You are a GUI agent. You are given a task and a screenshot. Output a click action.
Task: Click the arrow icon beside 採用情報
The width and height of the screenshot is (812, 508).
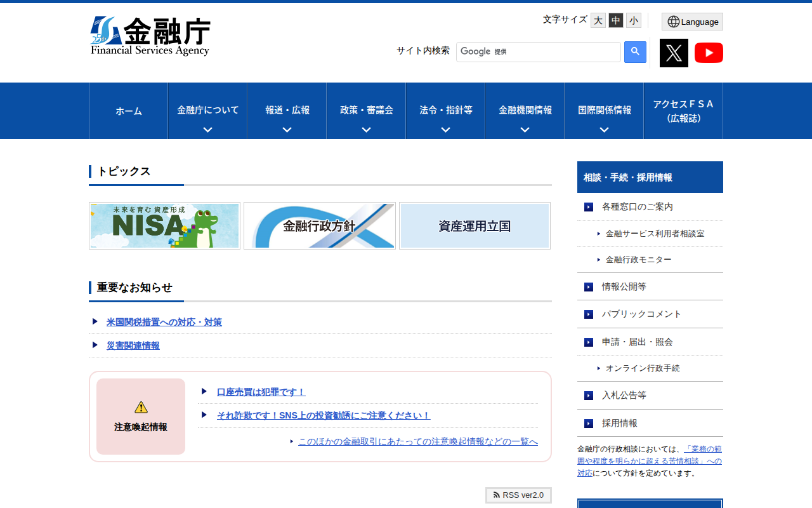pyautogui.click(x=589, y=424)
